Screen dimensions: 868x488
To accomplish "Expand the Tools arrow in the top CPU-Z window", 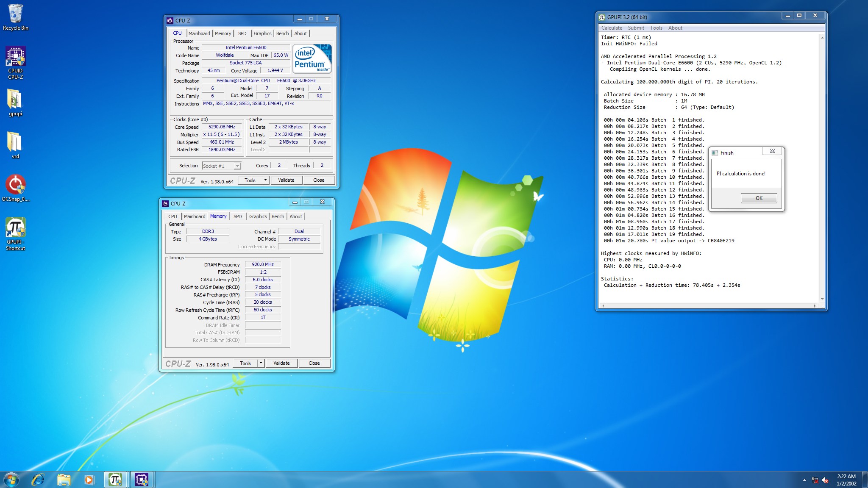I will (x=265, y=180).
